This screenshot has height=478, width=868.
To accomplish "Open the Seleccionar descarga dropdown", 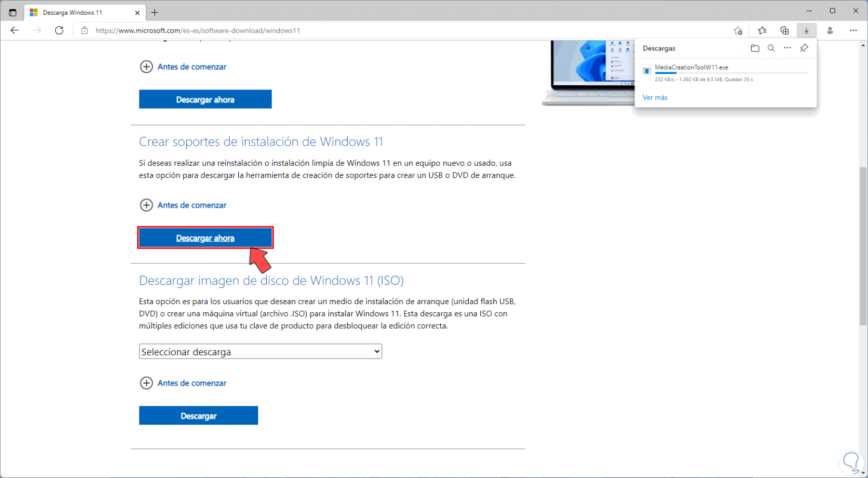I will point(260,352).
